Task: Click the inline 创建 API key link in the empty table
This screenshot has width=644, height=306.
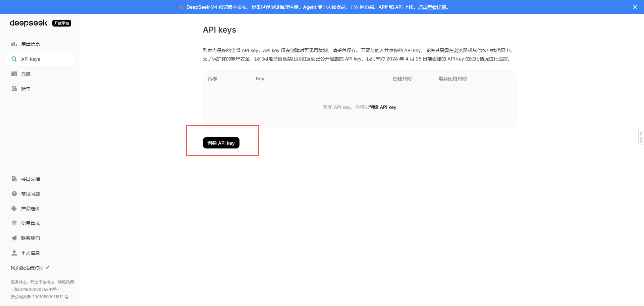Action: pos(383,107)
